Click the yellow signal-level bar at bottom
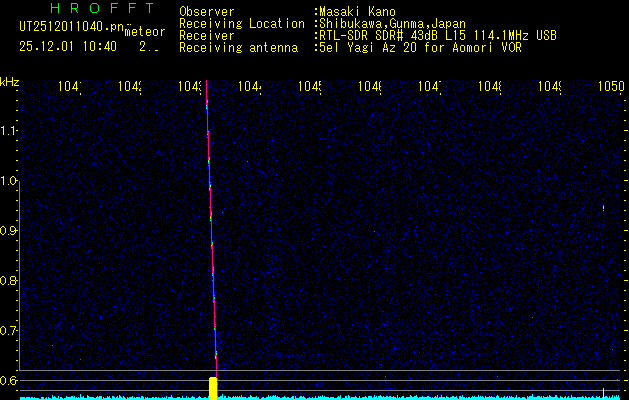 [x=213, y=388]
